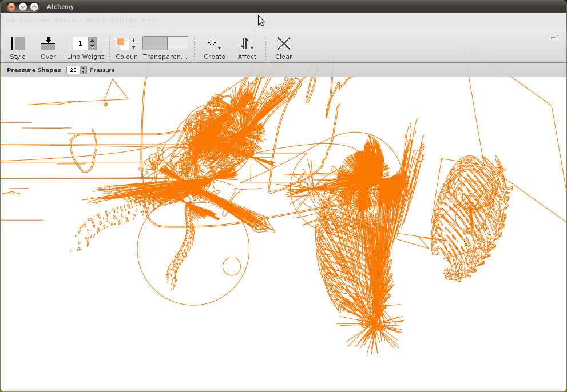Screen dimensions: 567x392
Task: Clear the canvas with the X icon
Action: tap(284, 42)
